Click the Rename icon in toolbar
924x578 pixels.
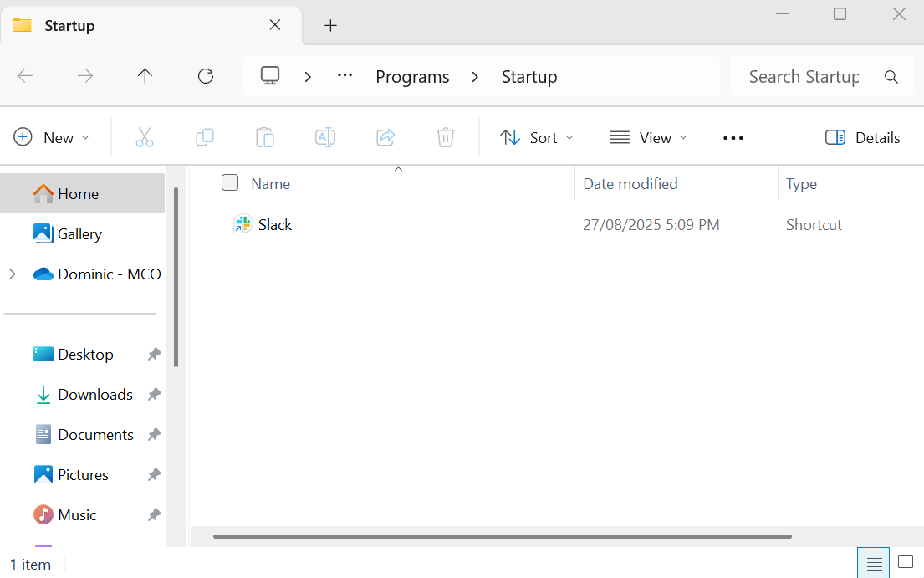pyautogui.click(x=325, y=138)
